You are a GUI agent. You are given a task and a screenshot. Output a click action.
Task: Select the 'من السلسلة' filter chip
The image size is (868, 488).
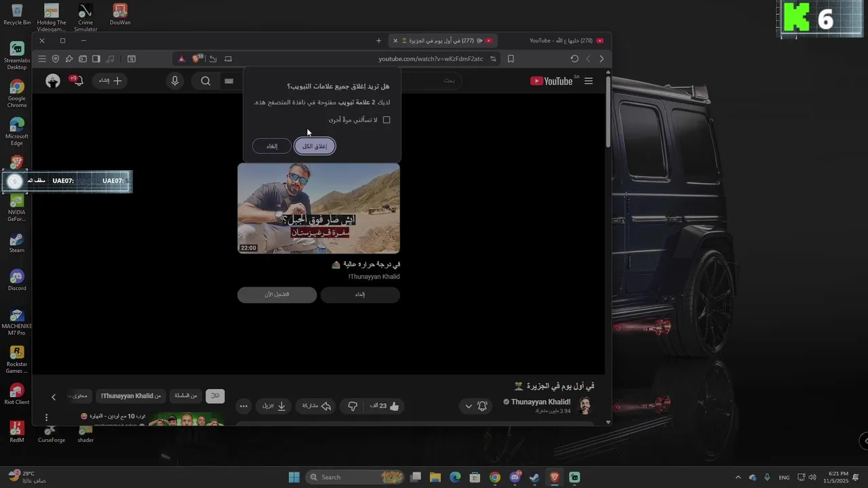tap(185, 396)
